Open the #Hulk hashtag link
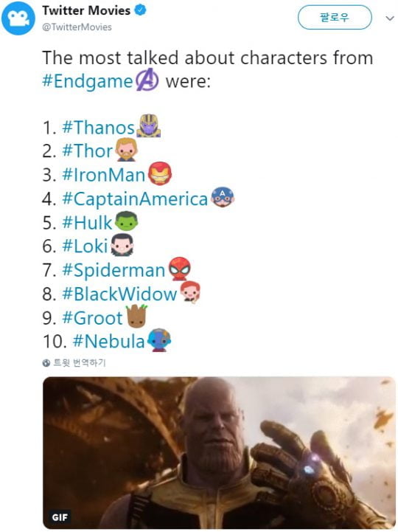The image size is (398, 532). pyautogui.click(x=87, y=223)
